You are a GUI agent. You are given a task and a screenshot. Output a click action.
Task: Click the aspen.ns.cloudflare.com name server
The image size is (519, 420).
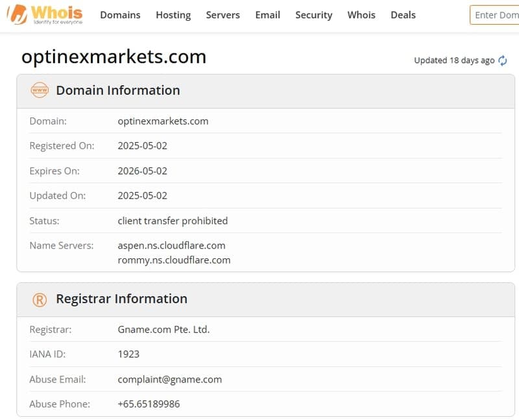[171, 245]
